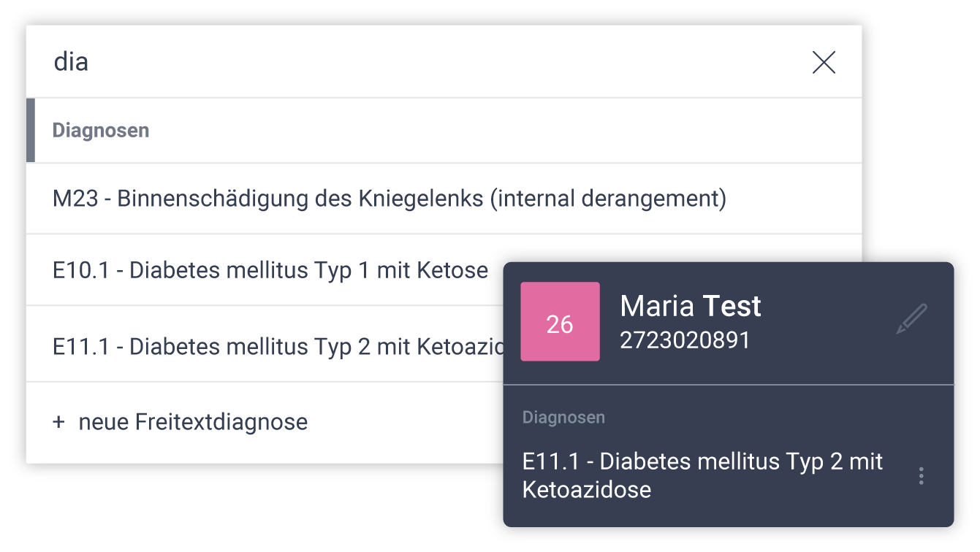
Task: Click the plus icon before neue Freitextdiagnose
Action: (59, 422)
